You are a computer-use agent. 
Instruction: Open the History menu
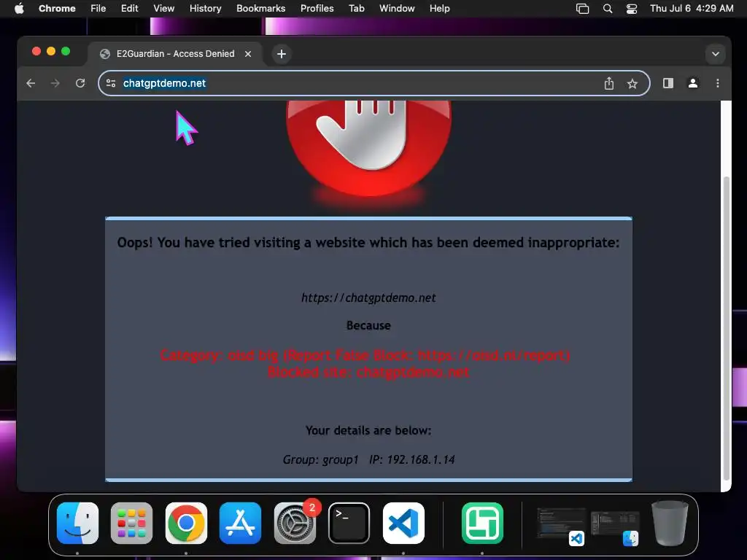[x=205, y=8]
